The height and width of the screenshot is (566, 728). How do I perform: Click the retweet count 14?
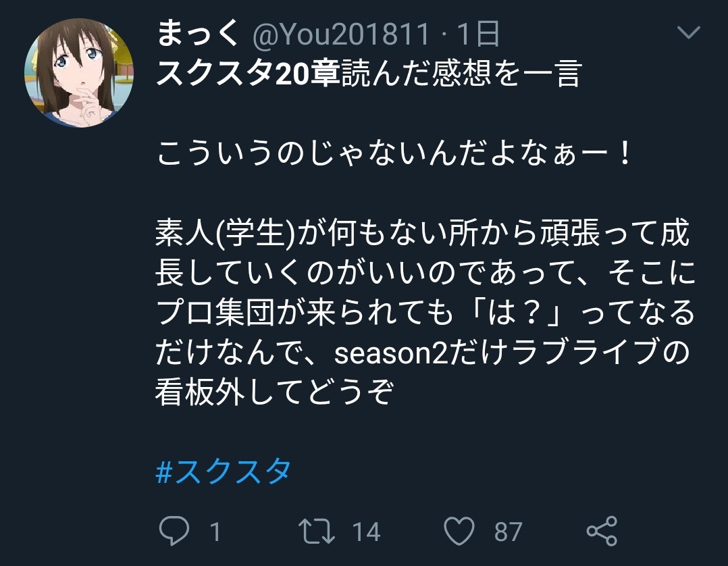(x=366, y=532)
